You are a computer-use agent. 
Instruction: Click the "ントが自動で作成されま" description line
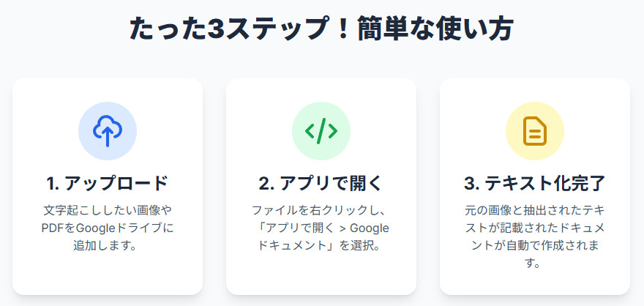[x=535, y=245]
